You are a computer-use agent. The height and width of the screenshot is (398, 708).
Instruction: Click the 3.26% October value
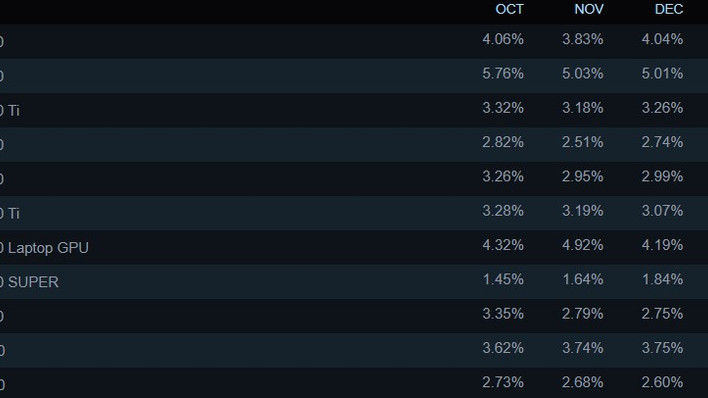click(503, 177)
